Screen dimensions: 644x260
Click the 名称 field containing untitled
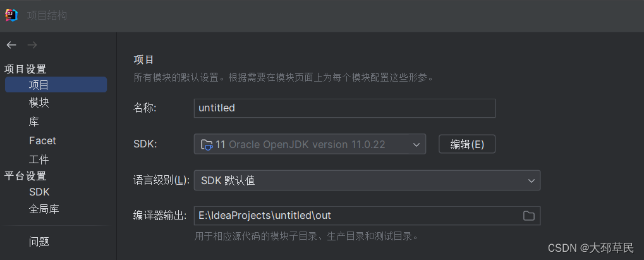[344, 108]
